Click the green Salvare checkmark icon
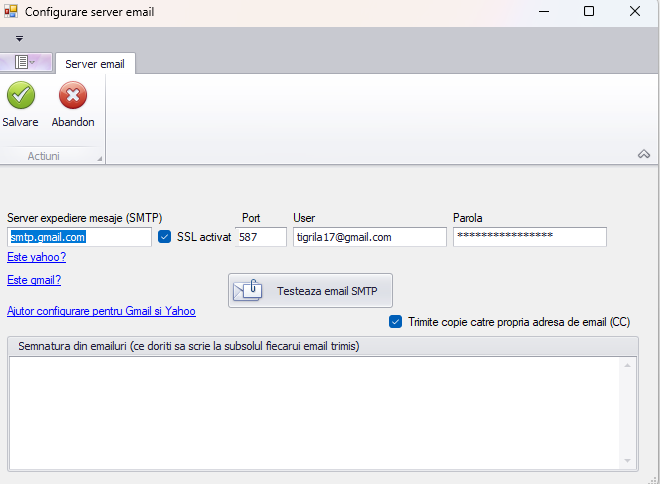The height and width of the screenshot is (484, 660). click(20, 97)
